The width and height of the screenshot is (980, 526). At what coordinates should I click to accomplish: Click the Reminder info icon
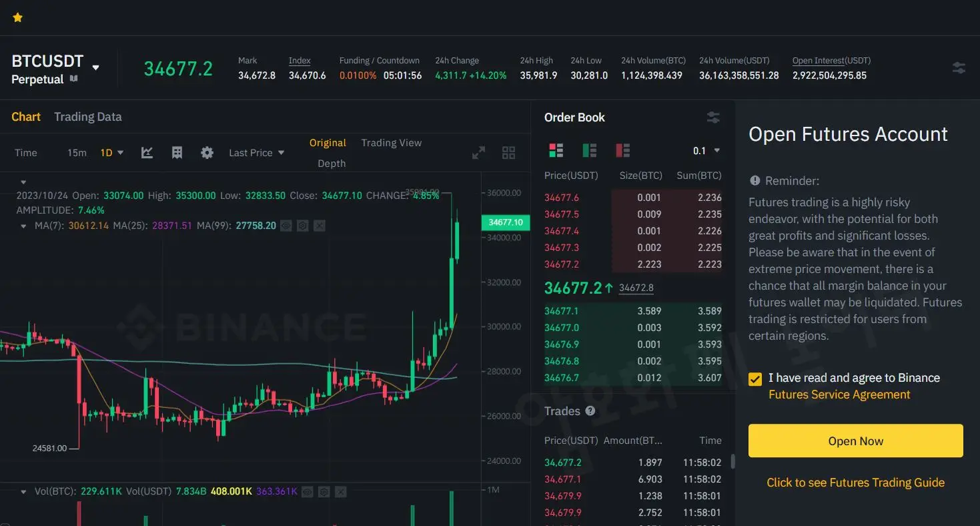(755, 181)
